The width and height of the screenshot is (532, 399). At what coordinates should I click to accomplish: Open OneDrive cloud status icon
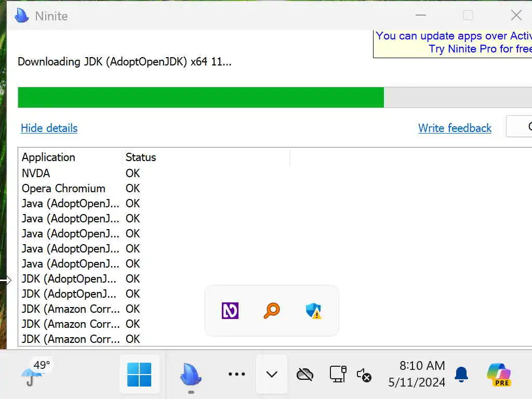[304, 375]
